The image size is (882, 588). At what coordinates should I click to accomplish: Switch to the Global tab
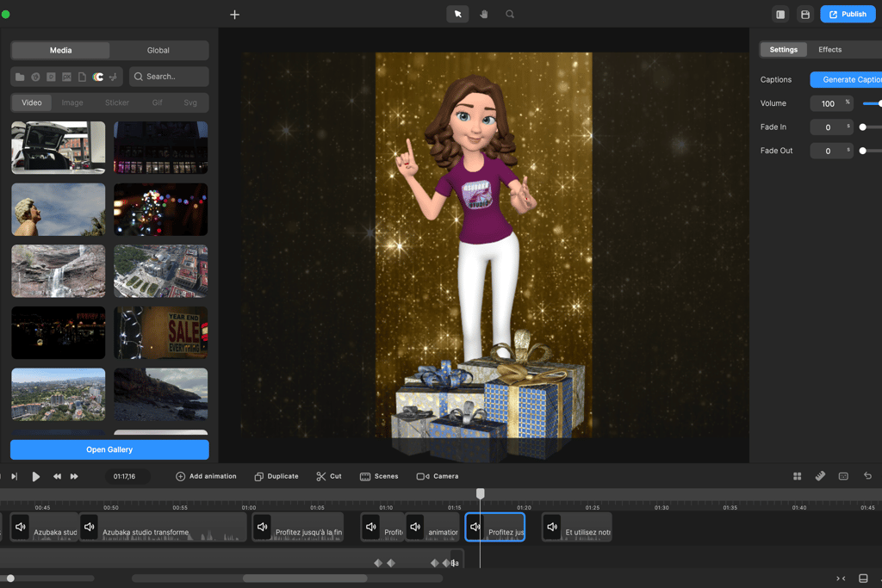[x=158, y=51]
